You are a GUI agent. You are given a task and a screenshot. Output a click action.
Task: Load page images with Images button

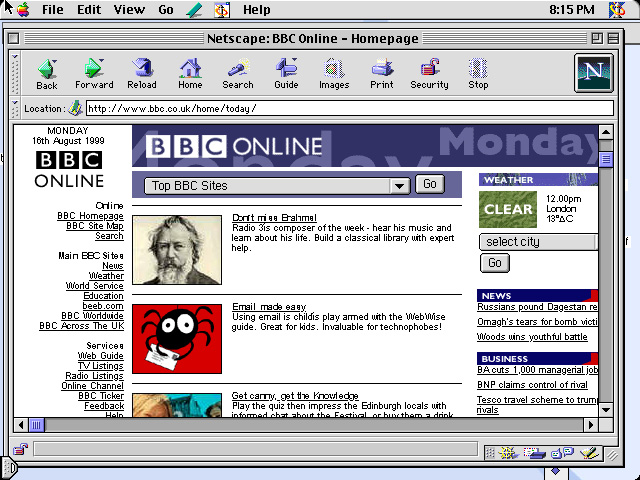pos(334,73)
